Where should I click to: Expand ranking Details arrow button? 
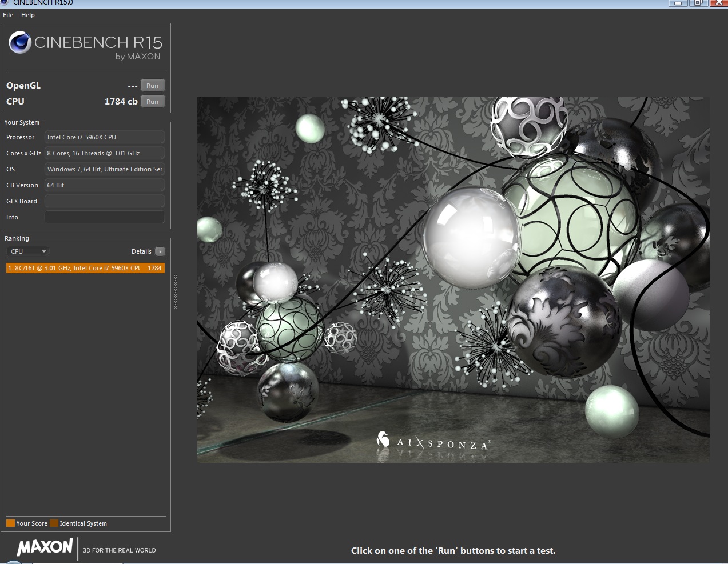coord(160,251)
